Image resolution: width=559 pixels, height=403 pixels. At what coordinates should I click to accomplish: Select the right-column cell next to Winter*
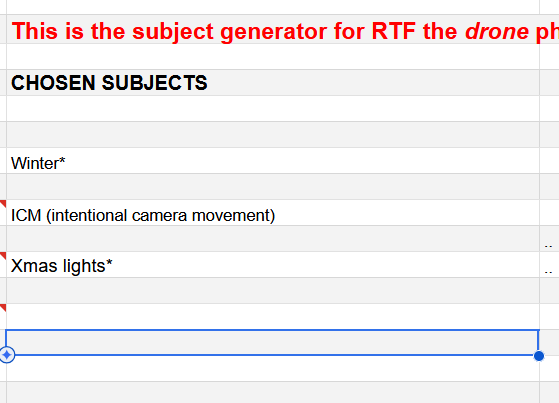coord(549,161)
